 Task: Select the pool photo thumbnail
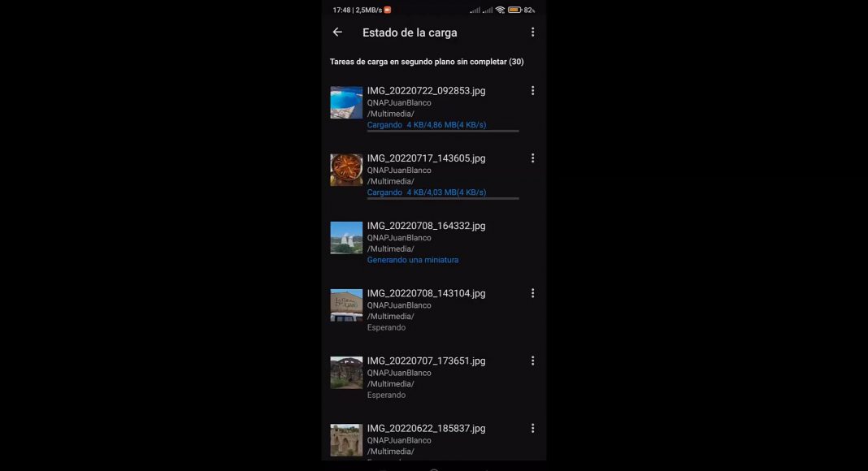coord(346,102)
